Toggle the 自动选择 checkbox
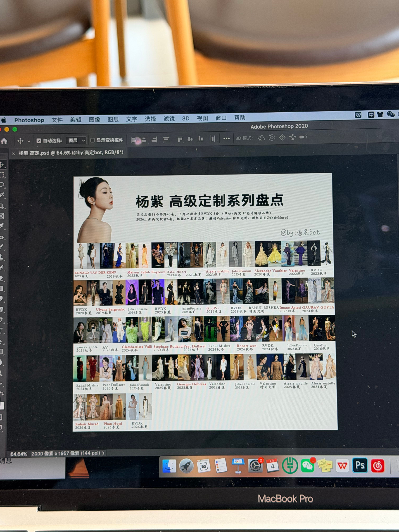This screenshot has width=399, height=532. (x=39, y=141)
